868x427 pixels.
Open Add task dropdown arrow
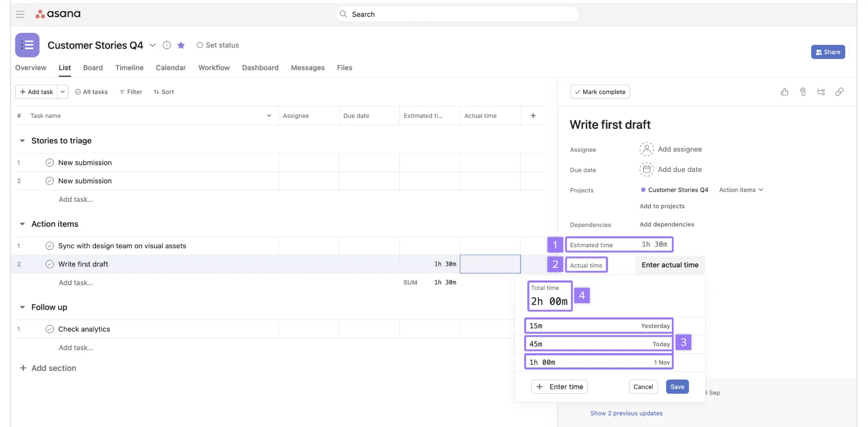click(x=63, y=92)
